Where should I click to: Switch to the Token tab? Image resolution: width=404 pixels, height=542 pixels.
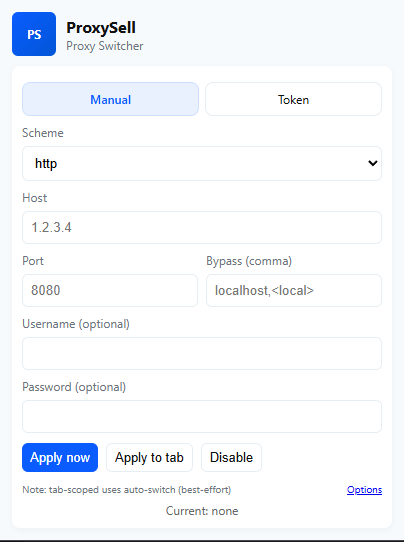point(293,99)
